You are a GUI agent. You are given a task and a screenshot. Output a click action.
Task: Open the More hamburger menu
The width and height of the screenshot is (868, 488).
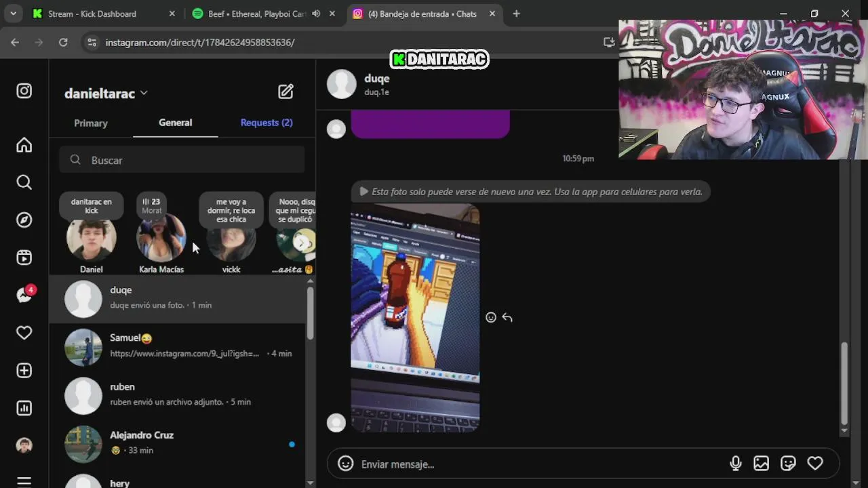[x=24, y=482]
